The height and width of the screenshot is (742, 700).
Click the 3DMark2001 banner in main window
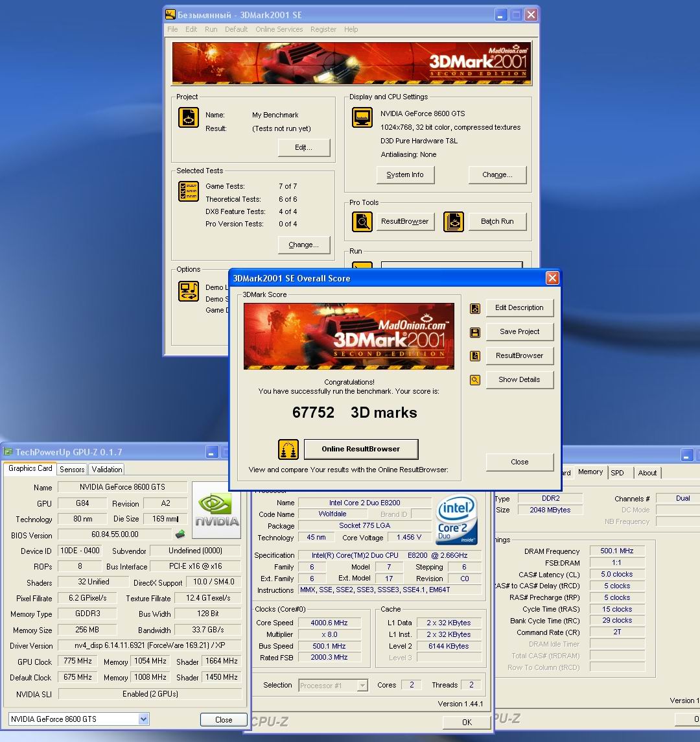pyautogui.click(x=351, y=64)
